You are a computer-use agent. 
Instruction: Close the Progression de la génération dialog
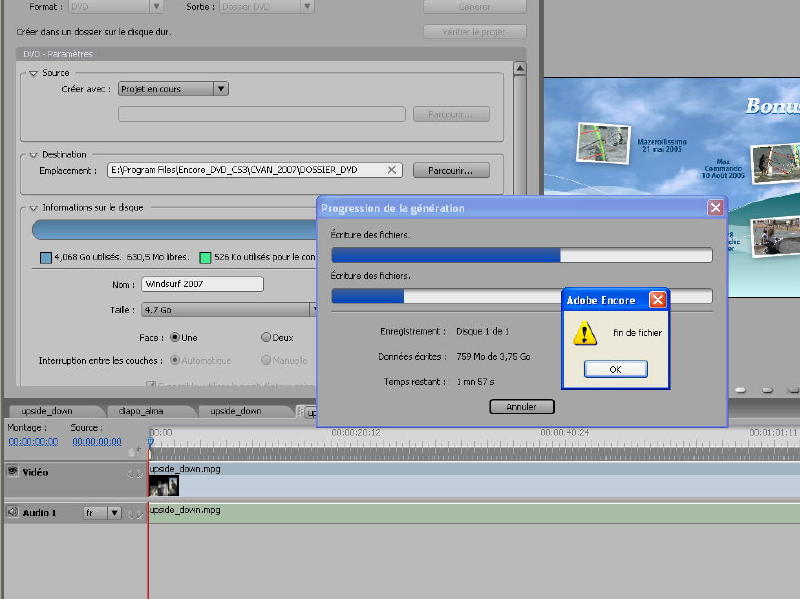715,208
